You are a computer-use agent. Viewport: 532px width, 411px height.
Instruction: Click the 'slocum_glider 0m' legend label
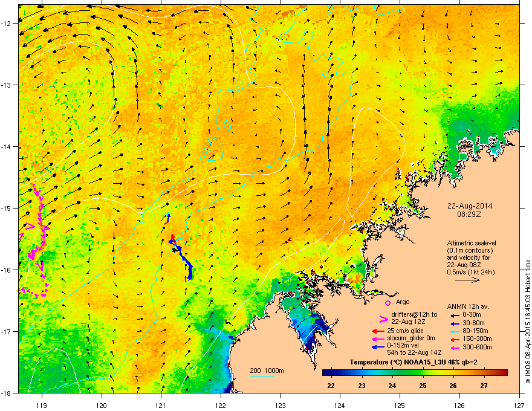coord(411,338)
